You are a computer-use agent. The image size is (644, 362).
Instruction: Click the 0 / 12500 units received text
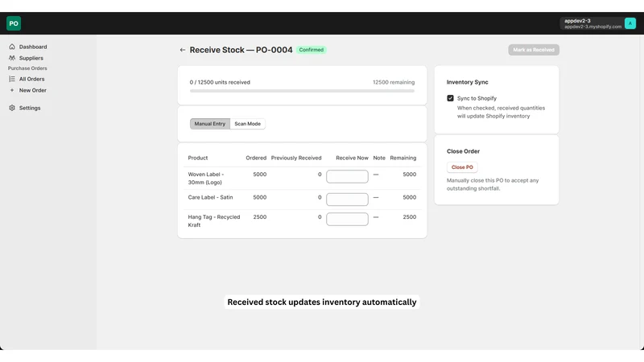point(220,82)
